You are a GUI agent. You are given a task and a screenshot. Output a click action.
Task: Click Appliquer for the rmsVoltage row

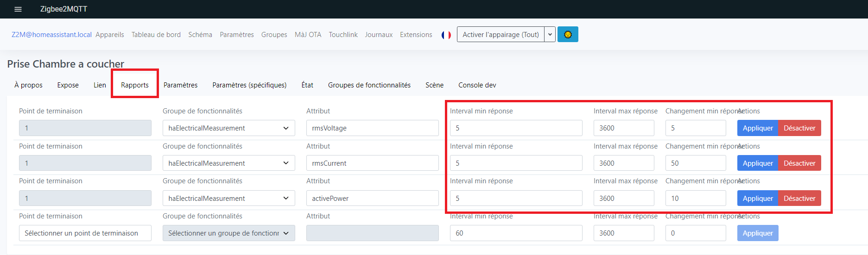pyautogui.click(x=758, y=128)
